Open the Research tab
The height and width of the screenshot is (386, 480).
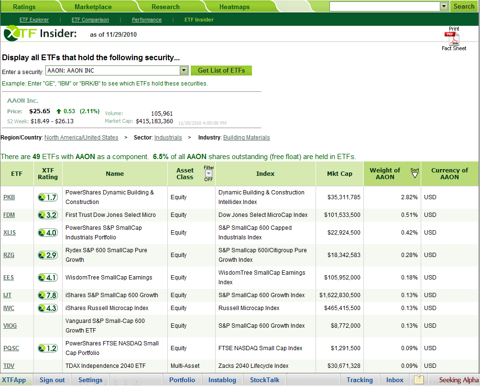pyautogui.click(x=165, y=7)
